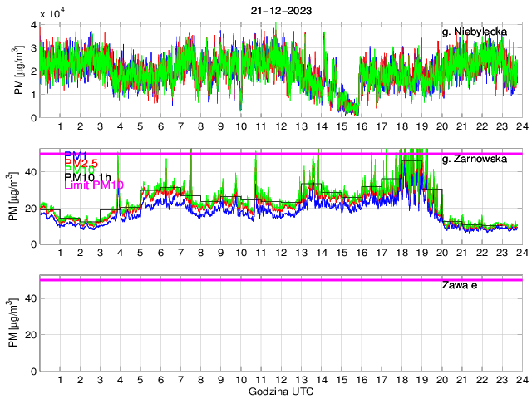Viewport: 532px width, 399px height.
Task: Click the magenta Limit PM10 legend label
Action: click(x=93, y=187)
